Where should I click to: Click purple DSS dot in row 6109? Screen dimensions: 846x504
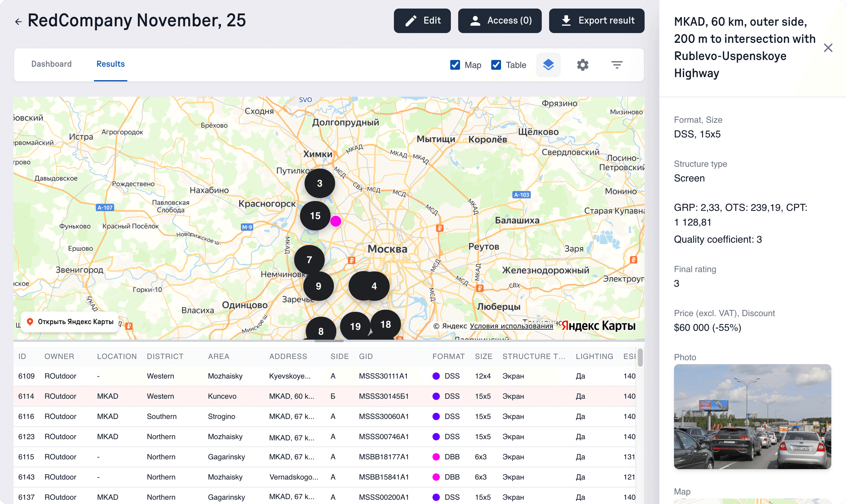pyautogui.click(x=436, y=376)
